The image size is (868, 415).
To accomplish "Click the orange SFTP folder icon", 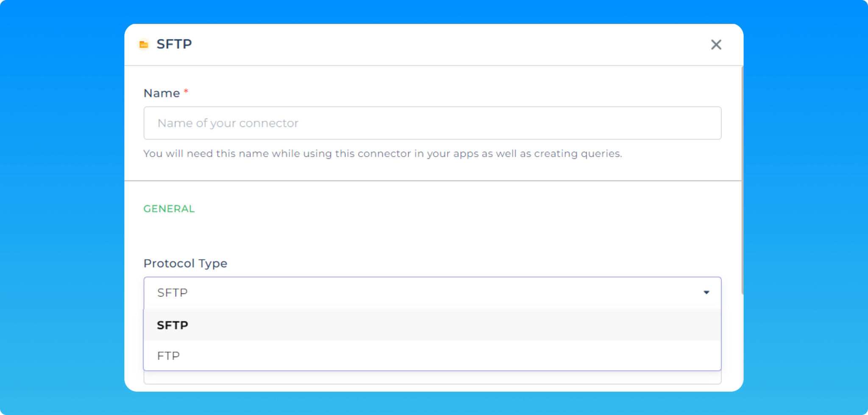I will pos(144,44).
